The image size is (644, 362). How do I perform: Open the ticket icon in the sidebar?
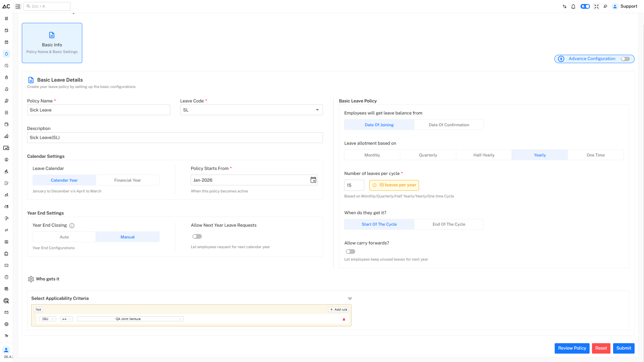[6, 266]
